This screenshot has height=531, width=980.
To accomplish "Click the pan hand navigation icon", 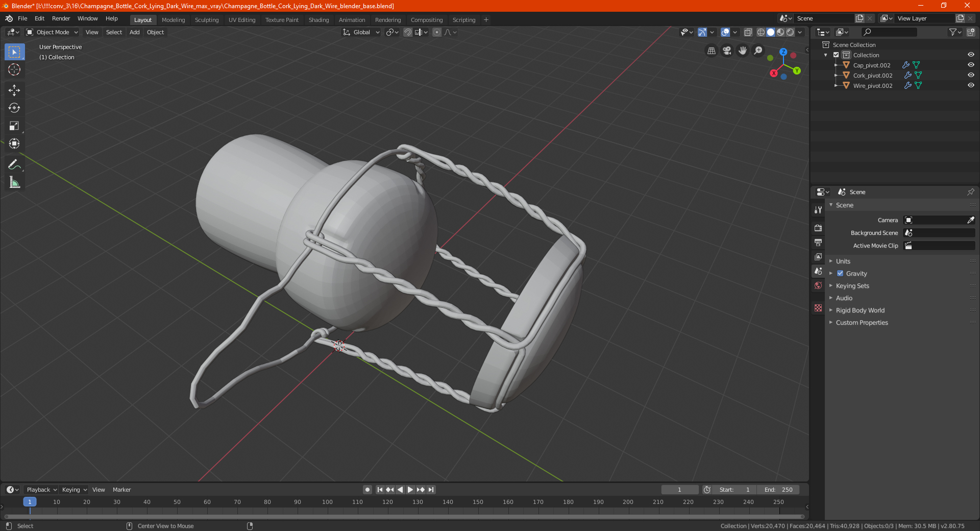I will click(x=743, y=51).
